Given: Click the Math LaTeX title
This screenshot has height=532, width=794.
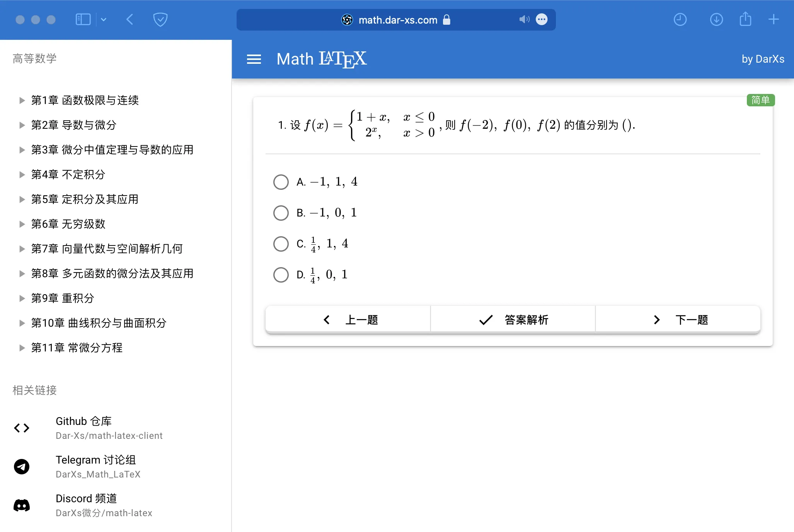Looking at the screenshot, I should [x=322, y=59].
